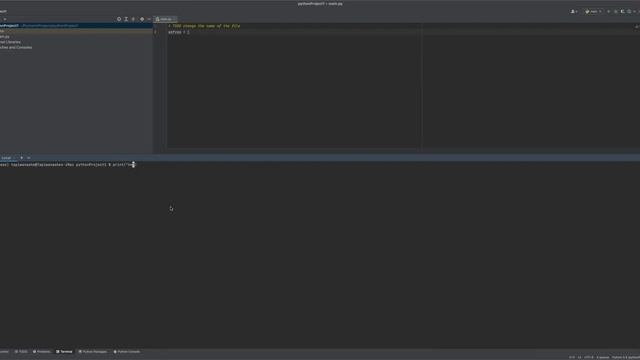Open terminal sessions dropdown arrow
Screen dimensions: 640x360
click(x=29, y=158)
